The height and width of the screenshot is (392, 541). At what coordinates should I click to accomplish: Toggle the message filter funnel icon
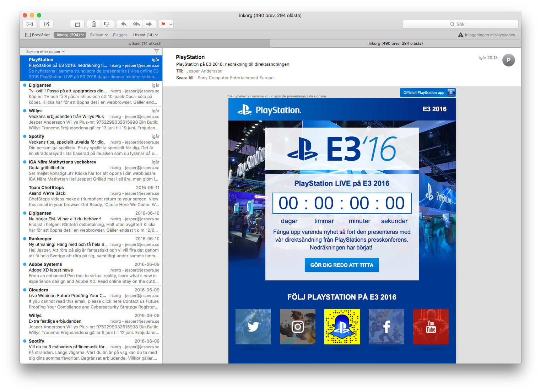point(156,52)
